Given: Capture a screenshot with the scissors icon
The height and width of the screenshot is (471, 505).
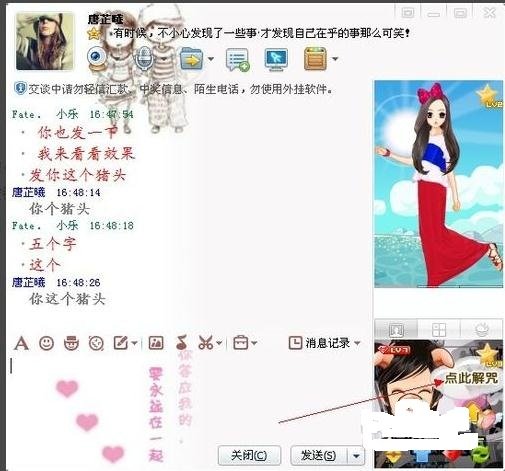Looking at the screenshot, I should (x=205, y=343).
